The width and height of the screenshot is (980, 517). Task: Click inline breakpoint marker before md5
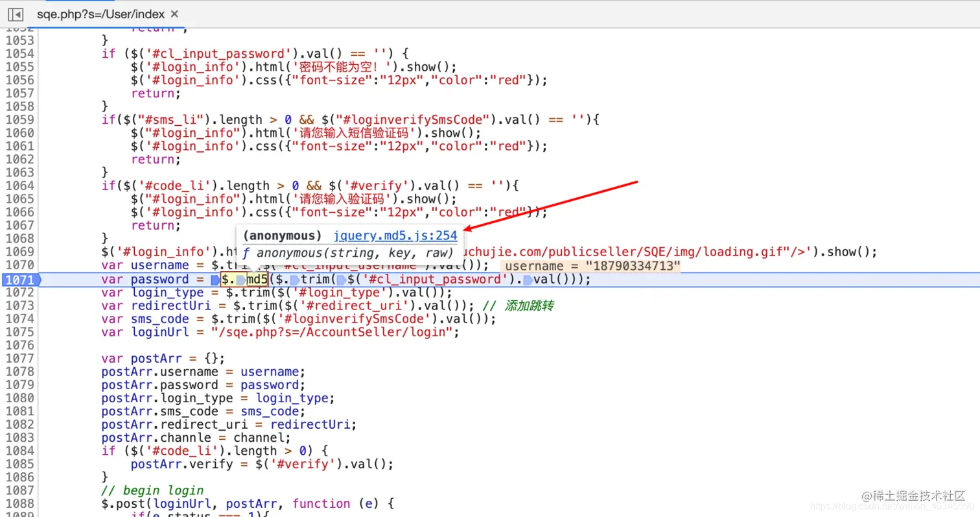coord(241,280)
